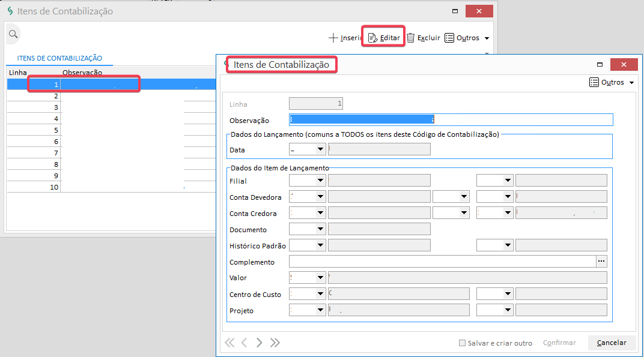Click the Confirmar button
The image size is (644, 357).
(x=559, y=343)
